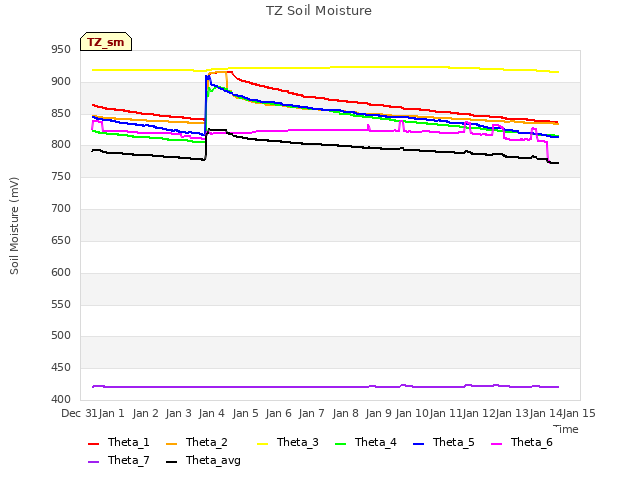Screen dimensions: 640x480
Task: Click the purple Theta_7 legend color marker
Action: pos(93,462)
